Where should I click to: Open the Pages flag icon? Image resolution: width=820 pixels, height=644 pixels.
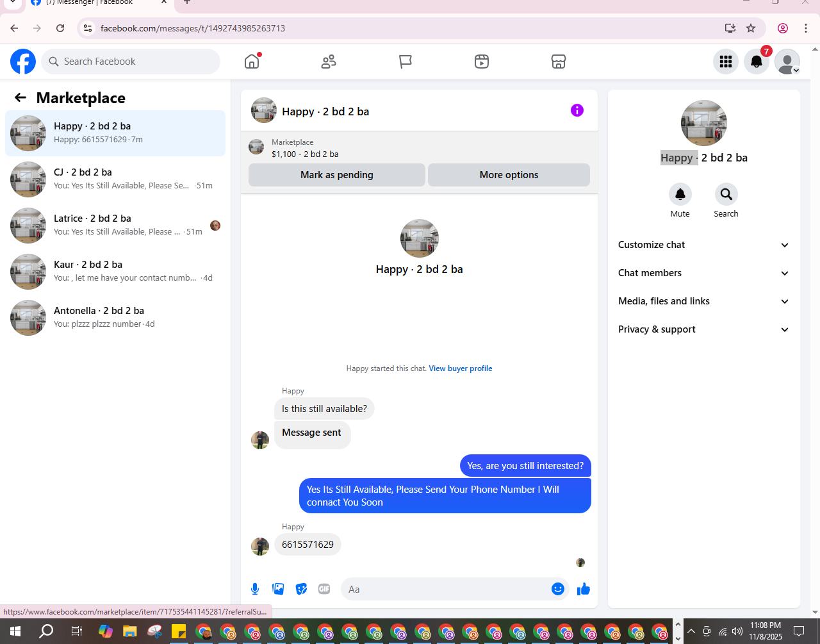pos(406,62)
